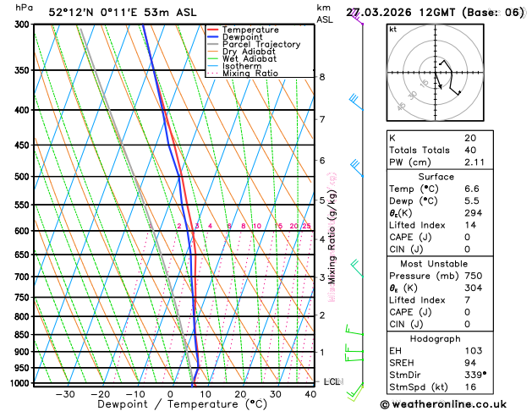The width and height of the screenshot is (532, 411).
Task: Click the '8' km altitude label
Action: coord(322,77)
